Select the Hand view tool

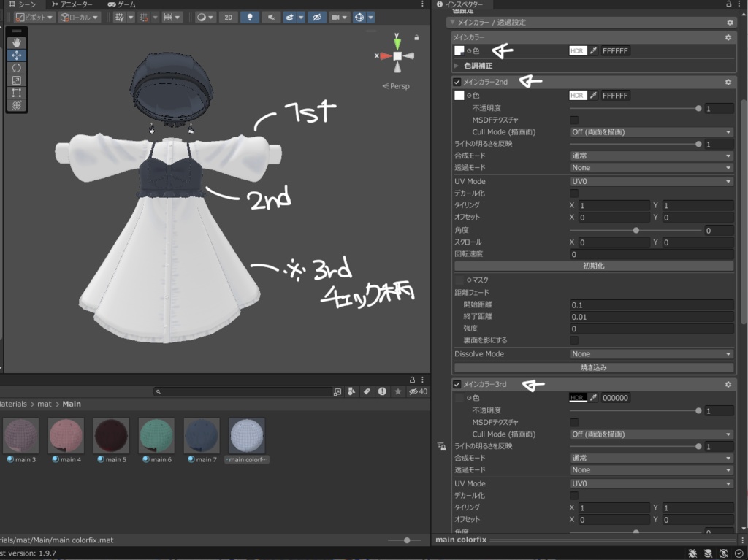tap(16, 42)
